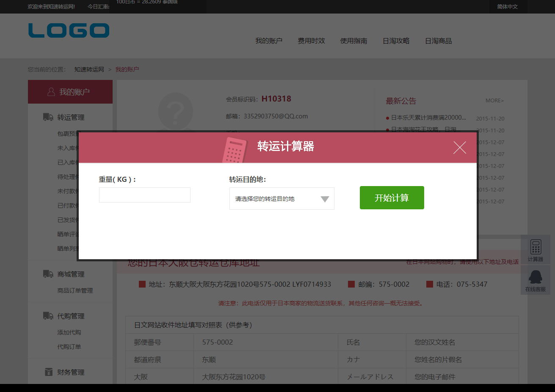
Task: Open 日淘商品 in the top navigation
Action: (x=438, y=41)
